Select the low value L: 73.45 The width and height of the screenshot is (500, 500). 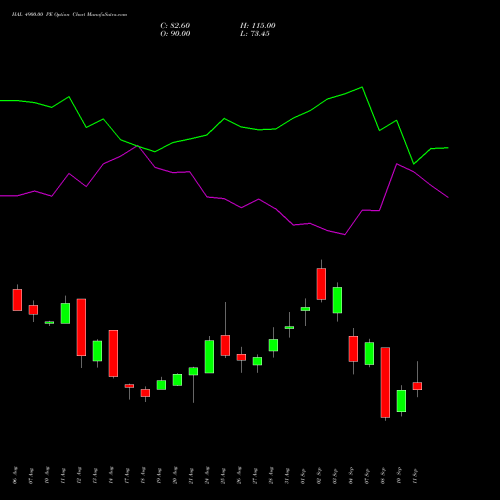(255, 34)
